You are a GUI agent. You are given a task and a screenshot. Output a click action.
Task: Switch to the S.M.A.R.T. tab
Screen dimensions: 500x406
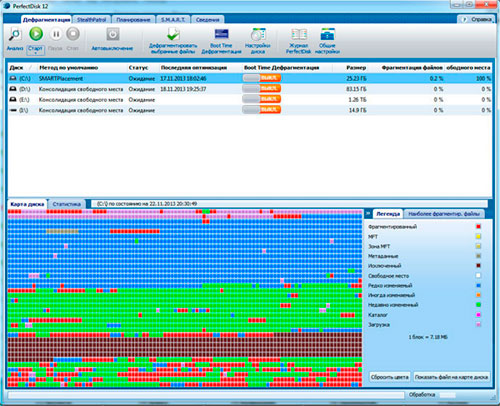pyautogui.click(x=173, y=20)
